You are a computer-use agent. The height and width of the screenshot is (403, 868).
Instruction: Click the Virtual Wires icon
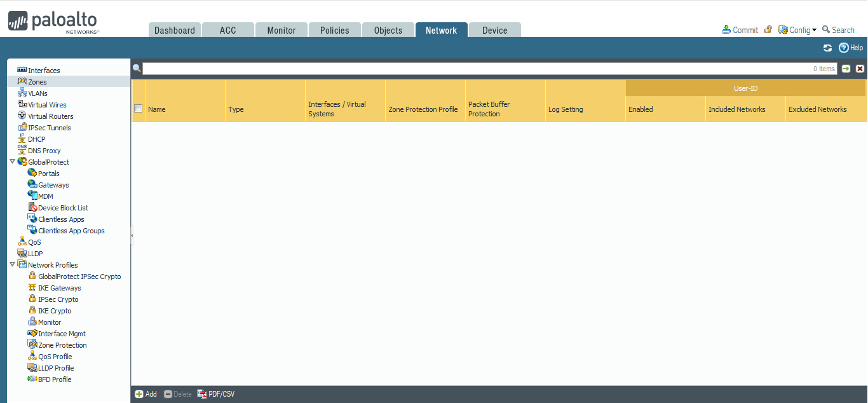point(22,104)
